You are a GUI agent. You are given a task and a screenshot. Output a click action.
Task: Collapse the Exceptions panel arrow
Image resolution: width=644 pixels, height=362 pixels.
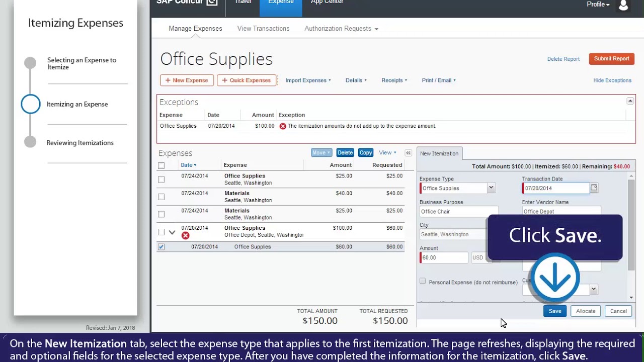[630, 101]
